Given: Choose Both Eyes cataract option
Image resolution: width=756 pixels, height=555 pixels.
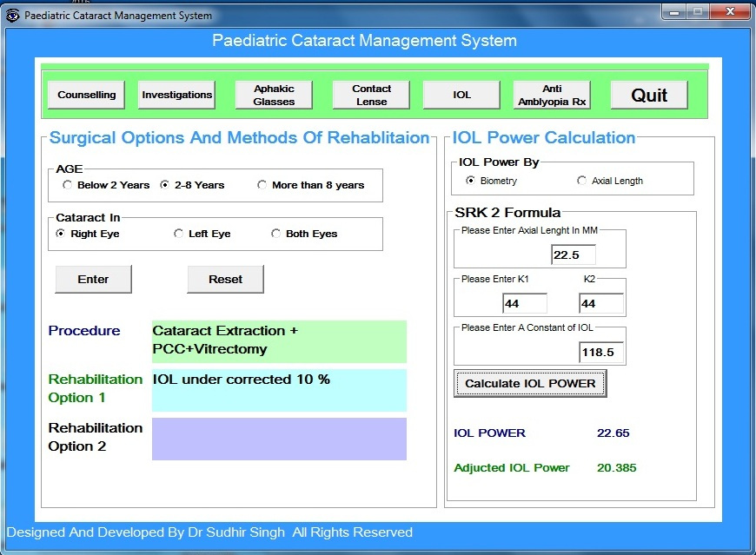Looking at the screenshot, I should tap(276, 234).
